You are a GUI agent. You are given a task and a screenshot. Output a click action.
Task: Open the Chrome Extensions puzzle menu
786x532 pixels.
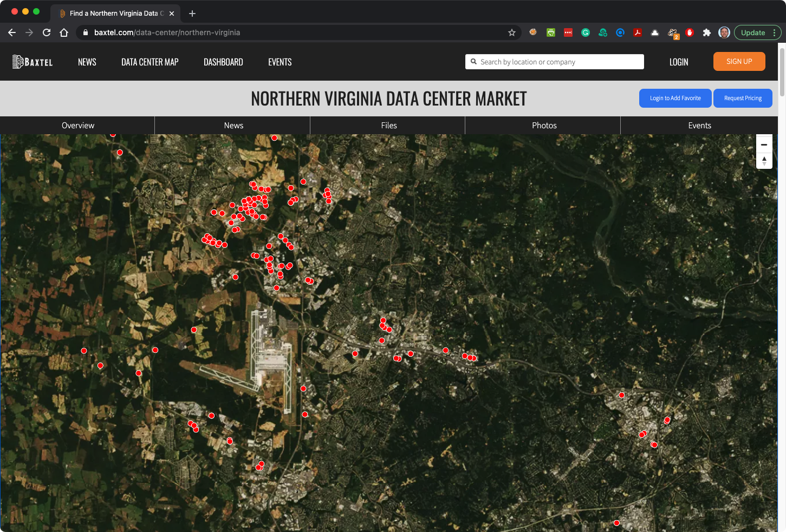(706, 32)
